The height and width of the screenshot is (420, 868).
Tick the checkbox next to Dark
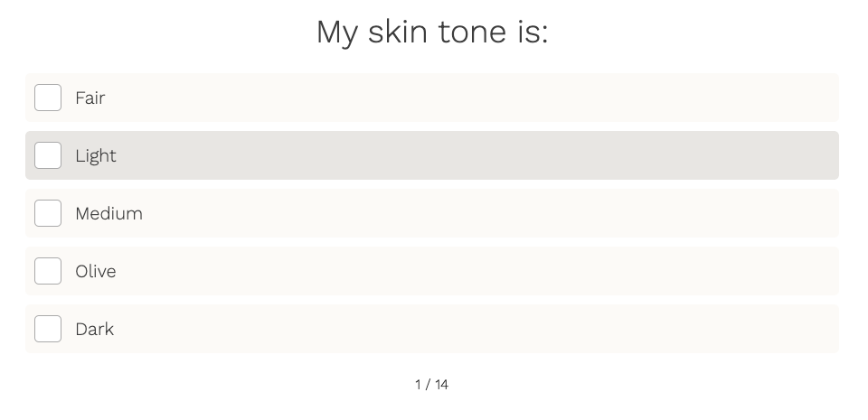48,329
